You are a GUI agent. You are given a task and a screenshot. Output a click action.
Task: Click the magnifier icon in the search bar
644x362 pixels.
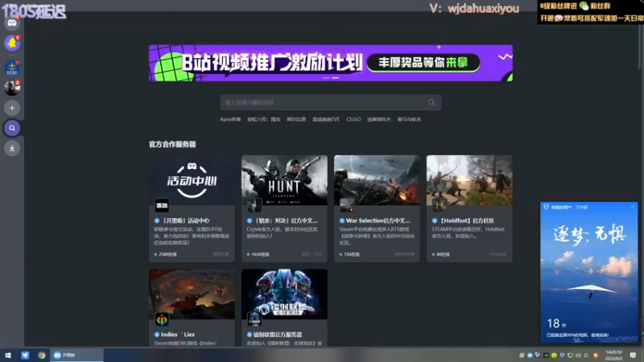[431, 103]
